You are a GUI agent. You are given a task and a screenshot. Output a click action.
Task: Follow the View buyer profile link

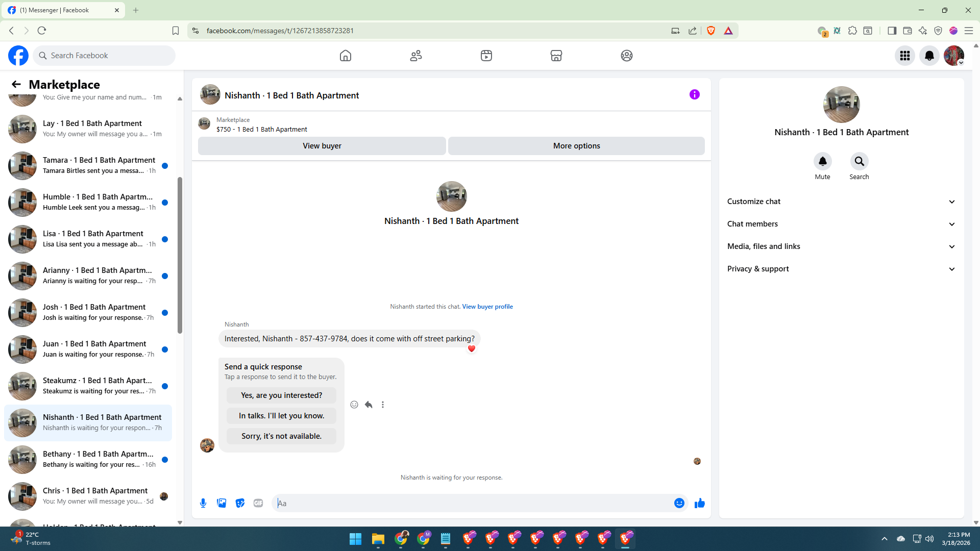pyautogui.click(x=487, y=307)
